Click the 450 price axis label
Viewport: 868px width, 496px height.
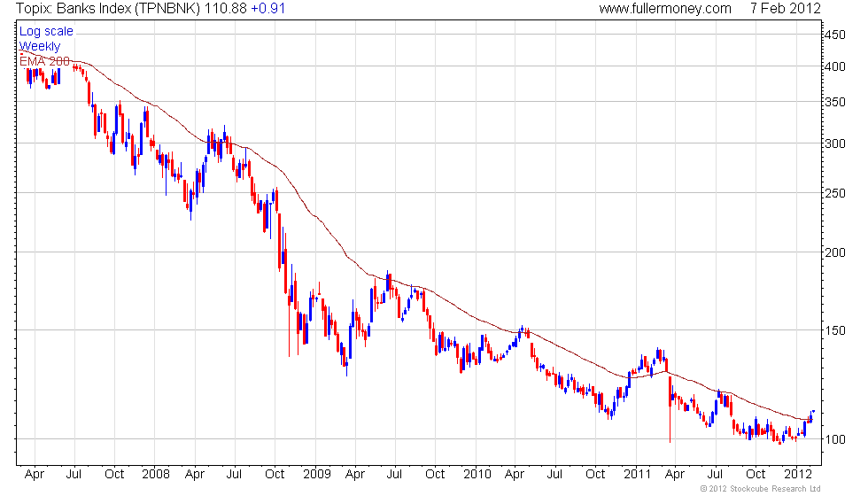click(834, 35)
